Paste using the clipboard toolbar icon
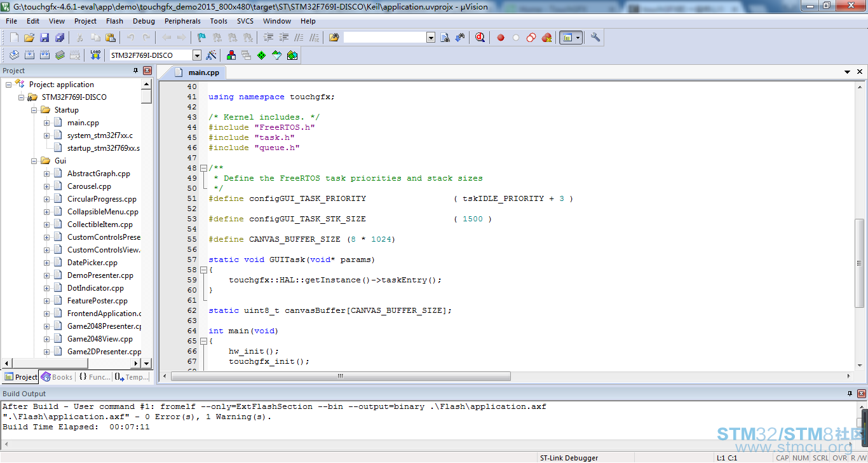 [x=111, y=38]
